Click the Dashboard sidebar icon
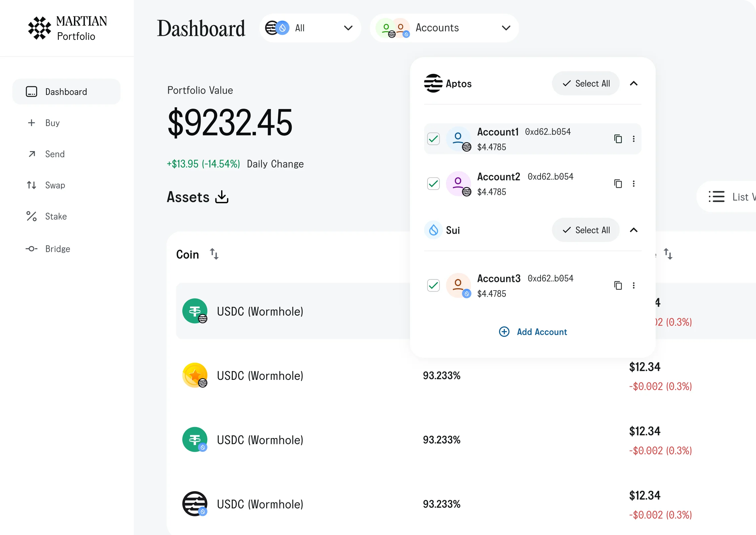The width and height of the screenshot is (756, 535). coord(31,92)
